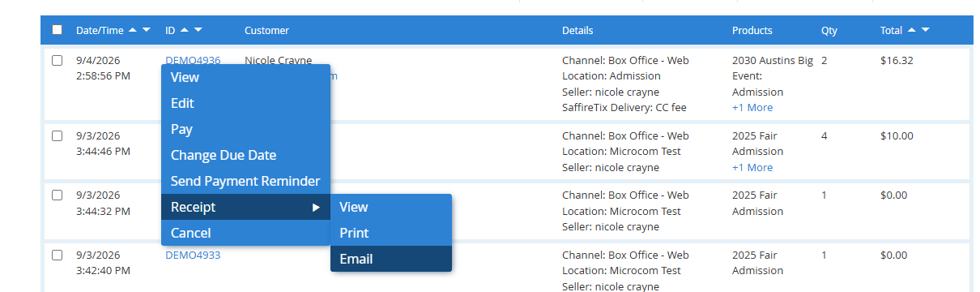Sort ID column descending arrow
The height and width of the screenshot is (292, 980).
[198, 30]
